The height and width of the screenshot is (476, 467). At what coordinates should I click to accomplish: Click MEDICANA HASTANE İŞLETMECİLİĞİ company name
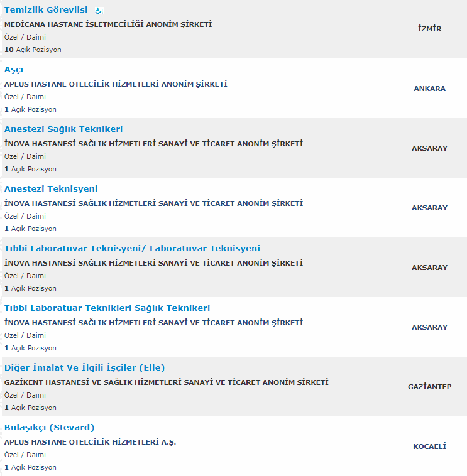point(108,24)
